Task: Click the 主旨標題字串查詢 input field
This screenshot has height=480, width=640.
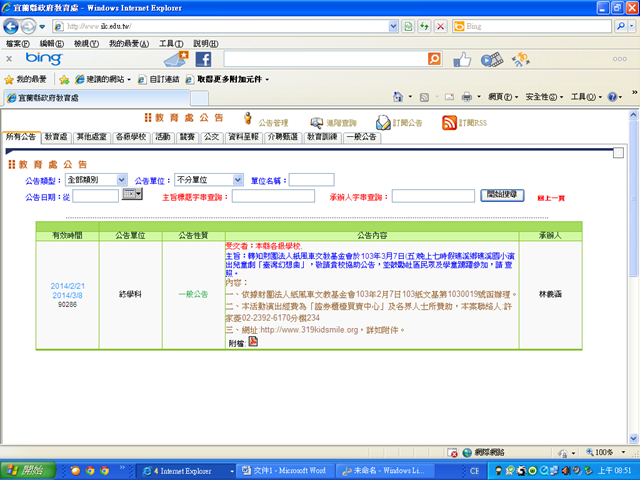Action: [273, 196]
